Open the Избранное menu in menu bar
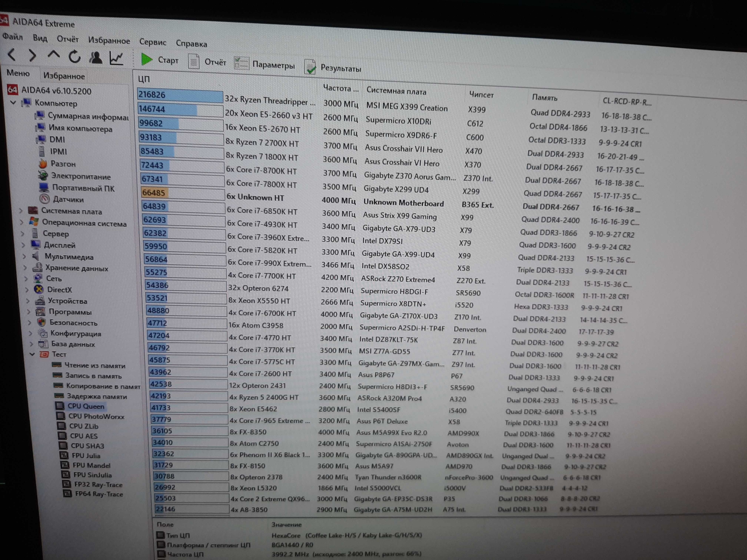Viewport: 747px width, 560px height. coord(109,41)
